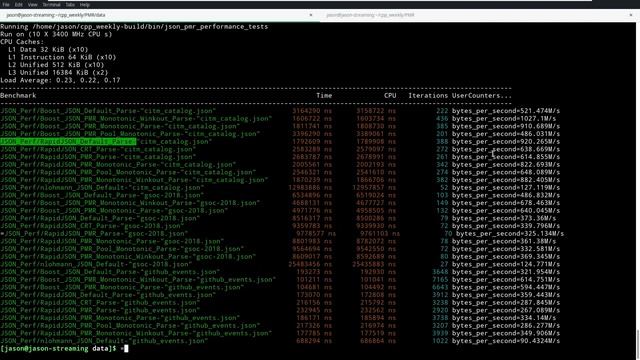Open the Edit menu
Viewport: 640px width, 360px height.
tap(19, 4)
